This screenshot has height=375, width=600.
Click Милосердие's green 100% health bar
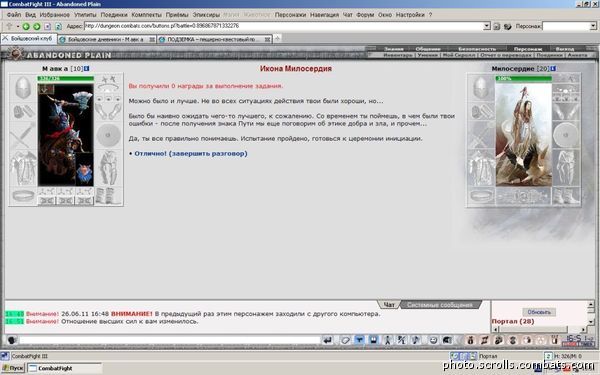click(523, 78)
